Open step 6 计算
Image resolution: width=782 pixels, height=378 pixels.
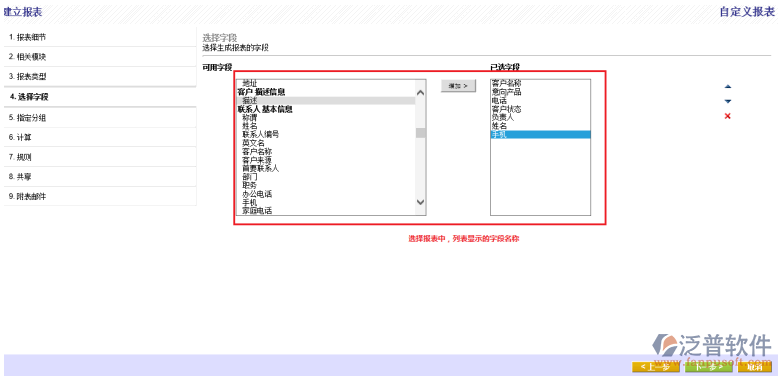click(100, 137)
